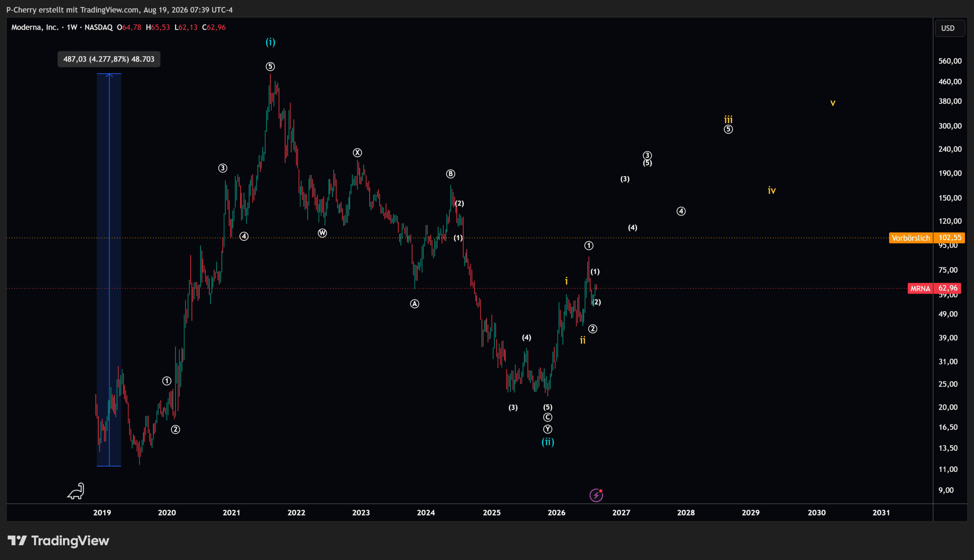
Task: Click the 2022 label on time axis
Action: [x=296, y=513]
